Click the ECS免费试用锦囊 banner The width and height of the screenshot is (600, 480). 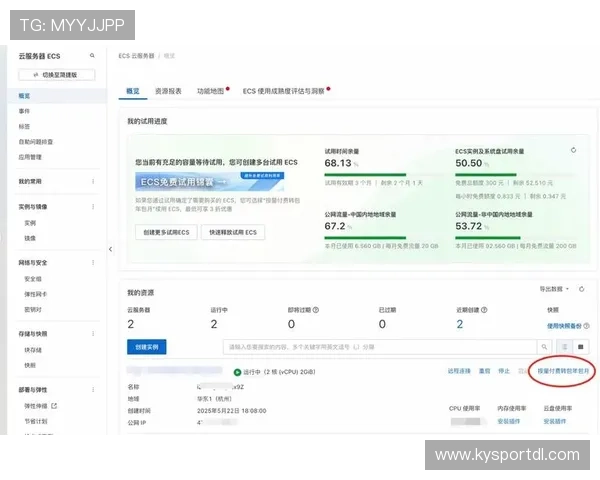coord(210,181)
